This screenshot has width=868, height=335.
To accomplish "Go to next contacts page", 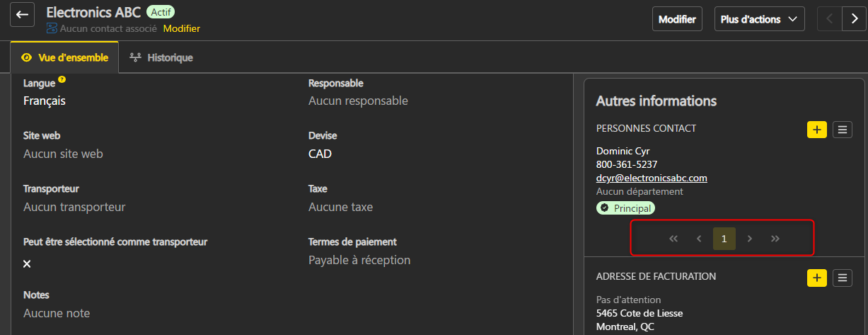I will point(750,239).
